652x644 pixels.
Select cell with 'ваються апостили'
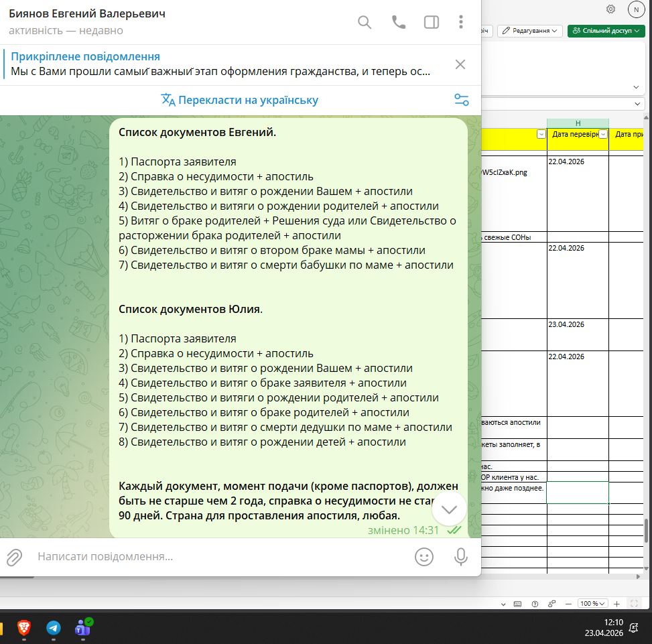click(515, 428)
